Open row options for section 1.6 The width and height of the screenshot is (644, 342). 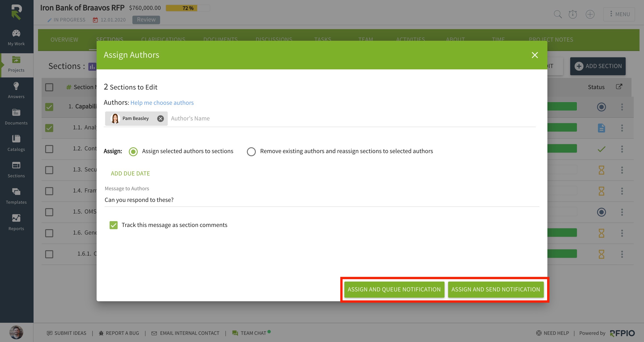pyautogui.click(x=622, y=233)
